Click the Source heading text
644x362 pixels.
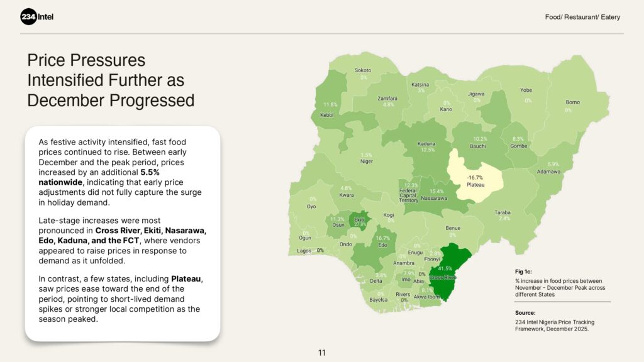(x=525, y=312)
